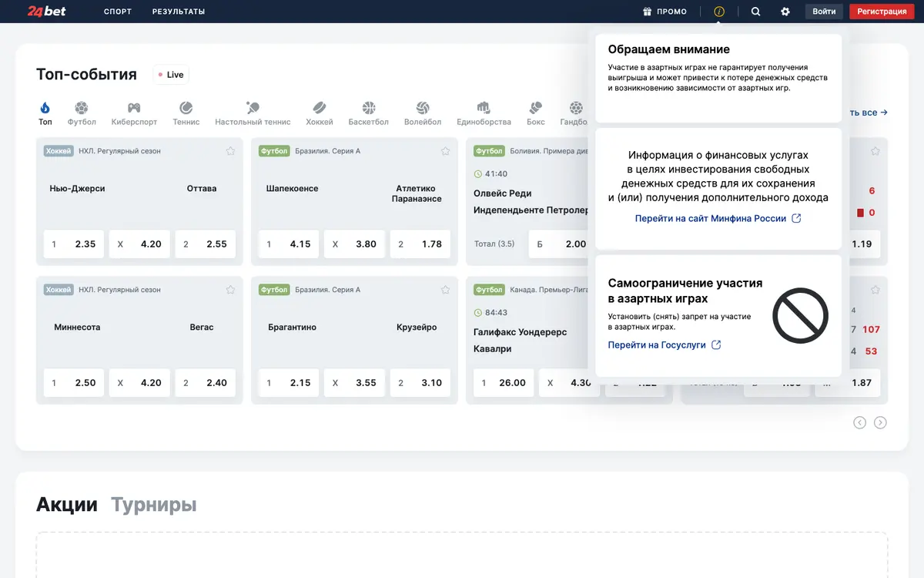Image resolution: width=924 pixels, height=578 pixels.
Task: Select the Единоборства sport icon
Action: coord(484,113)
